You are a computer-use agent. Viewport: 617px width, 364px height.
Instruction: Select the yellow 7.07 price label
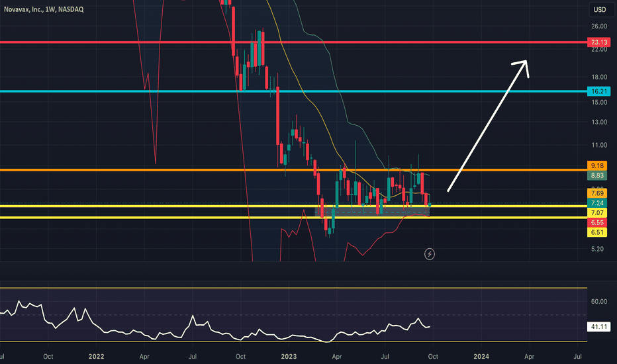click(597, 213)
